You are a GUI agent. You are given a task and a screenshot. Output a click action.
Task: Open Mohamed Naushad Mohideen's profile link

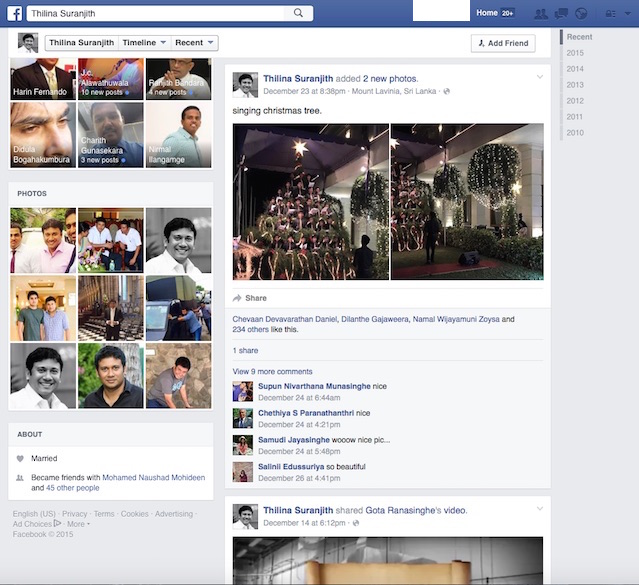click(x=154, y=478)
